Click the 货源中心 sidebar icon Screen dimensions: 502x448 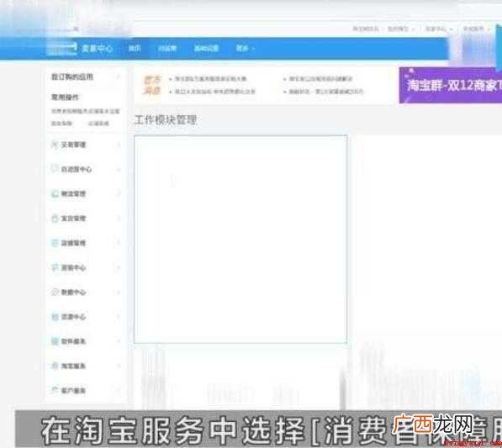tap(55, 317)
